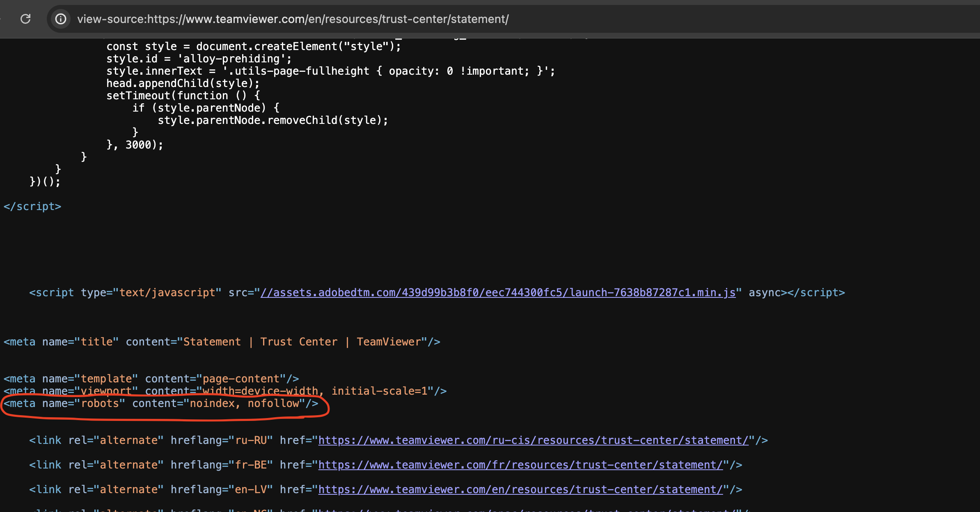Open site information icon in address bar
Viewport: 980px width, 512px height.
click(61, 19)
